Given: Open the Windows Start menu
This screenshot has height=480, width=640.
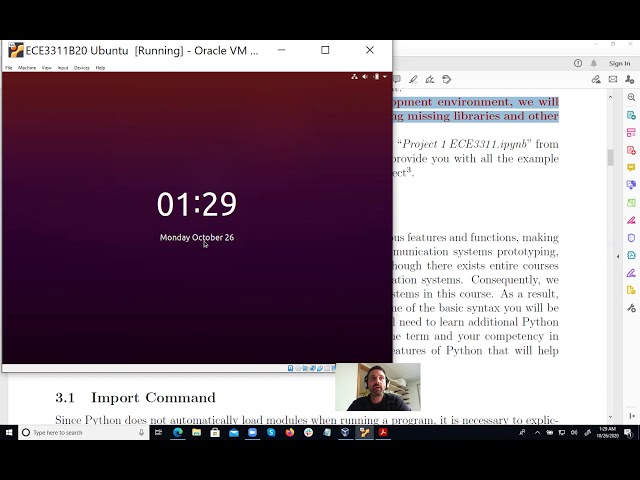Looking at the screenshot, I should (10, 433).
